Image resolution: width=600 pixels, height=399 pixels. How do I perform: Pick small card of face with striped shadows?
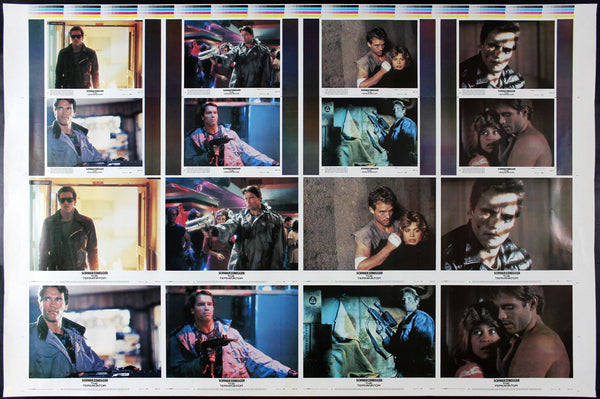507,54
